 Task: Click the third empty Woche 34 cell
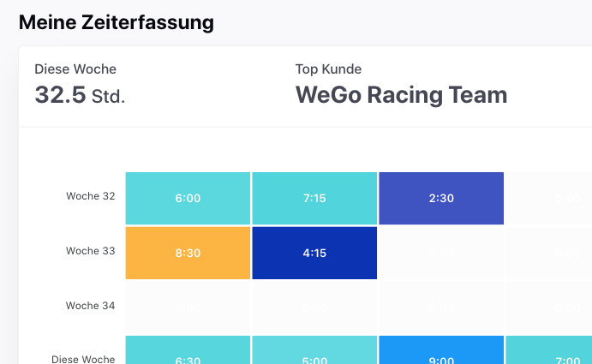pyautogui.click(x=440, y=307)
